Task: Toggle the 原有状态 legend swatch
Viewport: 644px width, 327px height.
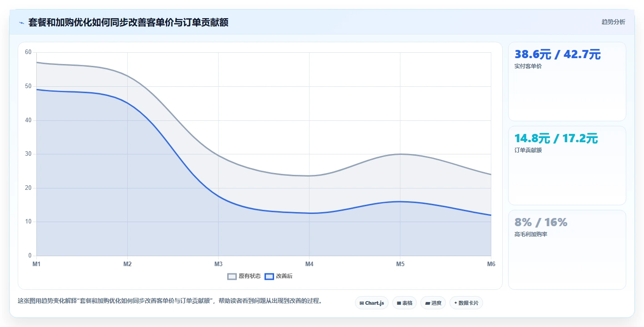Action: click(x=232, y=276)
